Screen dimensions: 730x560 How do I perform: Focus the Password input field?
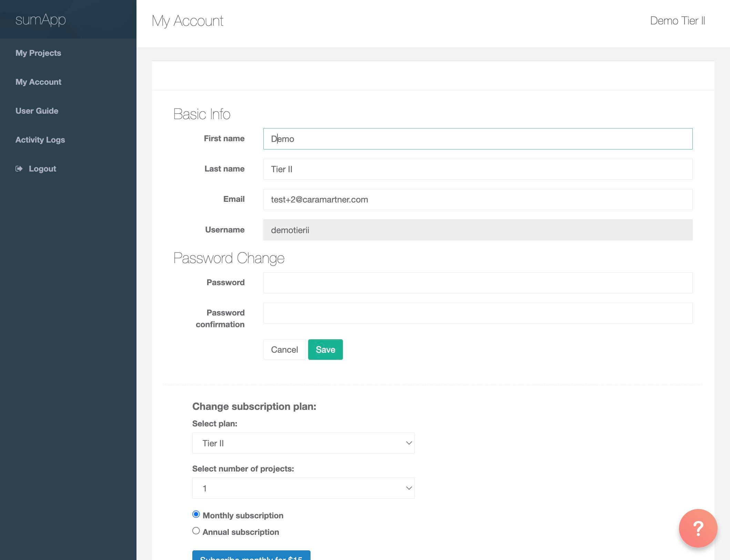478,283
